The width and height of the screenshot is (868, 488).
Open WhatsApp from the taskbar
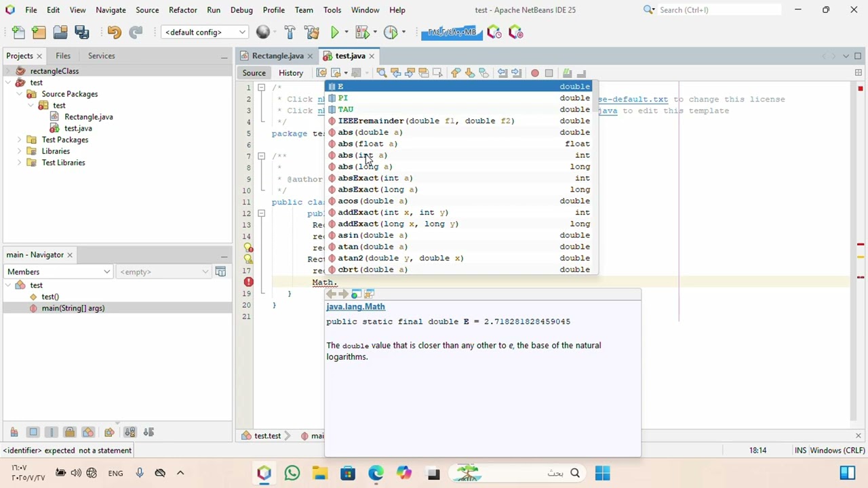coord(292,473)
